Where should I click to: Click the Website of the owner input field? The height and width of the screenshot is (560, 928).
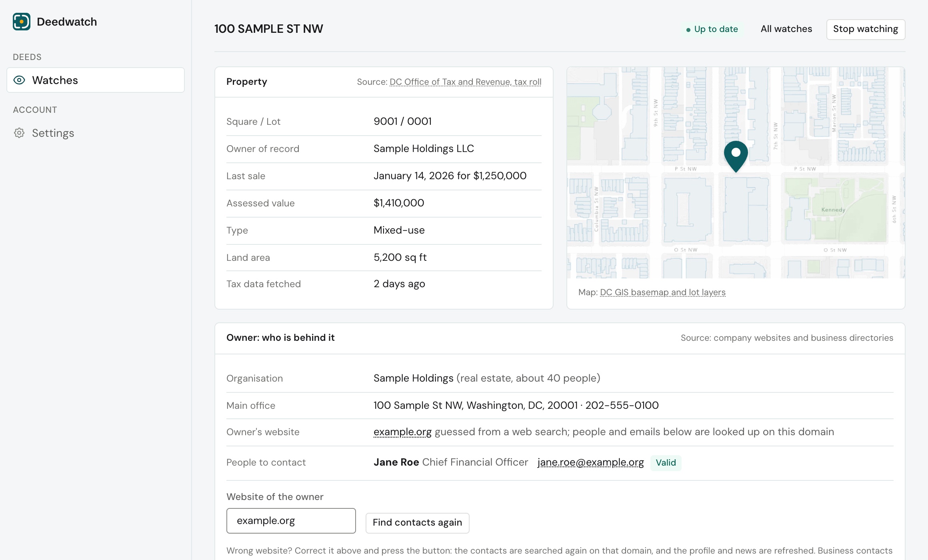[x=291, y=521]
